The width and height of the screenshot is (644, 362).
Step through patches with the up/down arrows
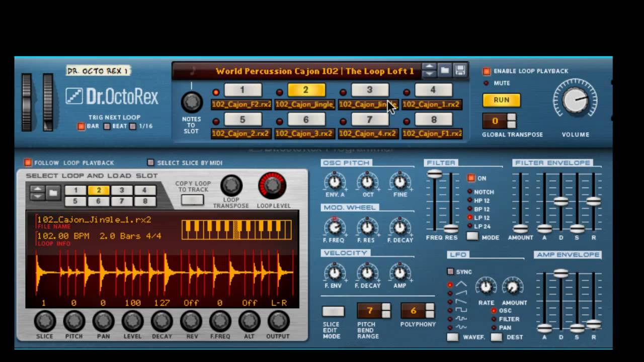click(x=429, y=71)
